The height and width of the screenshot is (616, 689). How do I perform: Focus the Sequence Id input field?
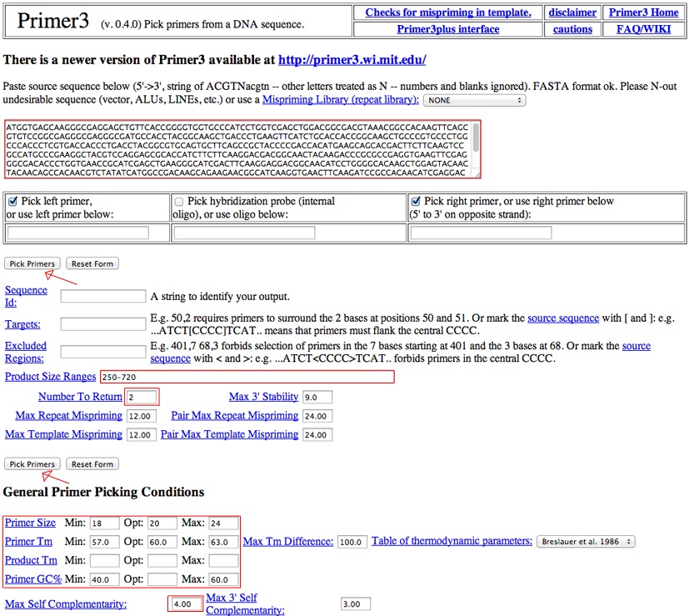tap(103, 297)
